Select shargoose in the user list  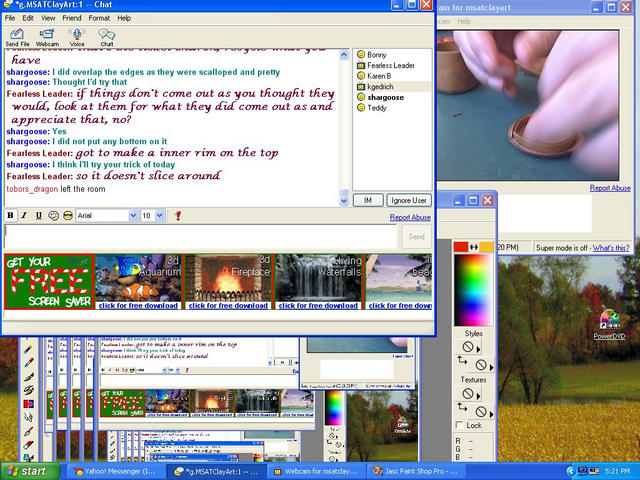[x=385, y=97]
